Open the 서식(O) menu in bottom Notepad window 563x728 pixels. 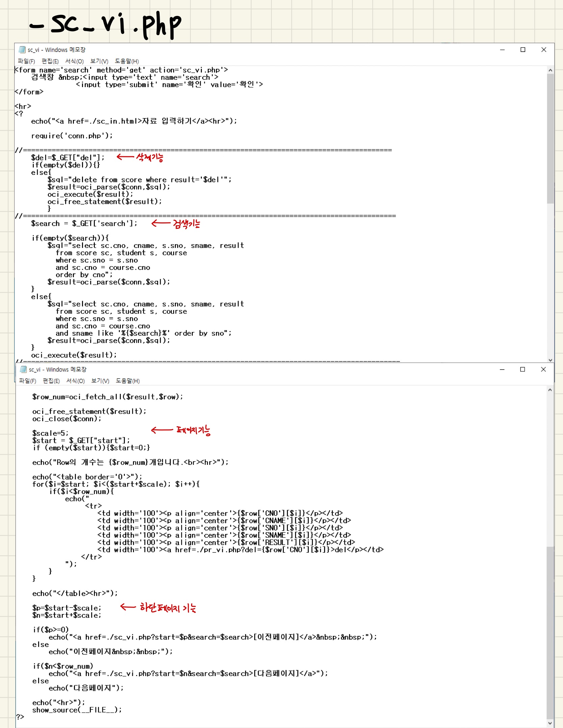click(76, 381)
